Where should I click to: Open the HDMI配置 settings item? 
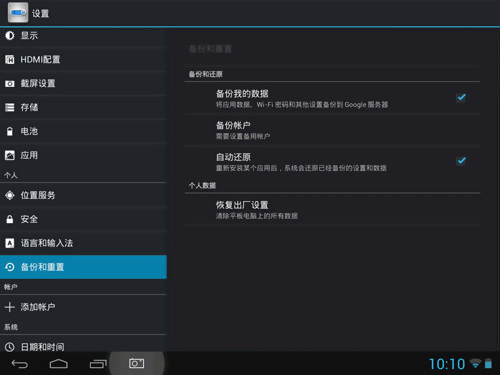(83, 60)
